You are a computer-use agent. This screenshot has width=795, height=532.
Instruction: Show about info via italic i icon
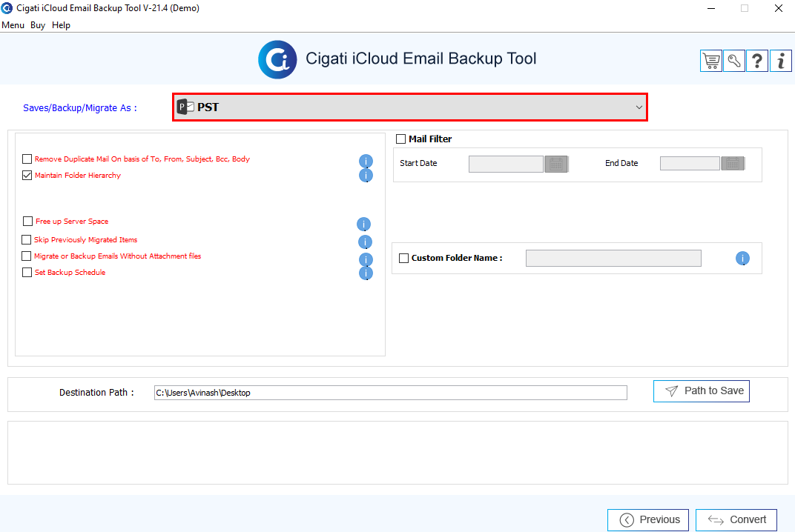pos(781,61)
